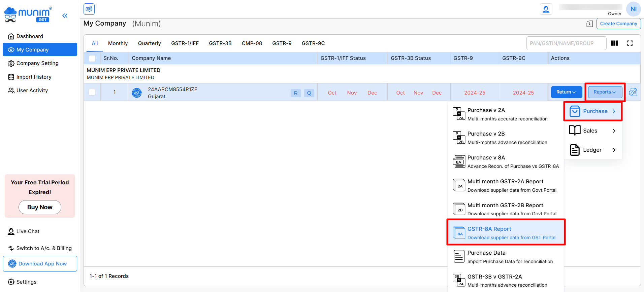Click the document icon next to Reports
Image resolution: width=644 pixels, height=292 pixels.
click(633, 92)
